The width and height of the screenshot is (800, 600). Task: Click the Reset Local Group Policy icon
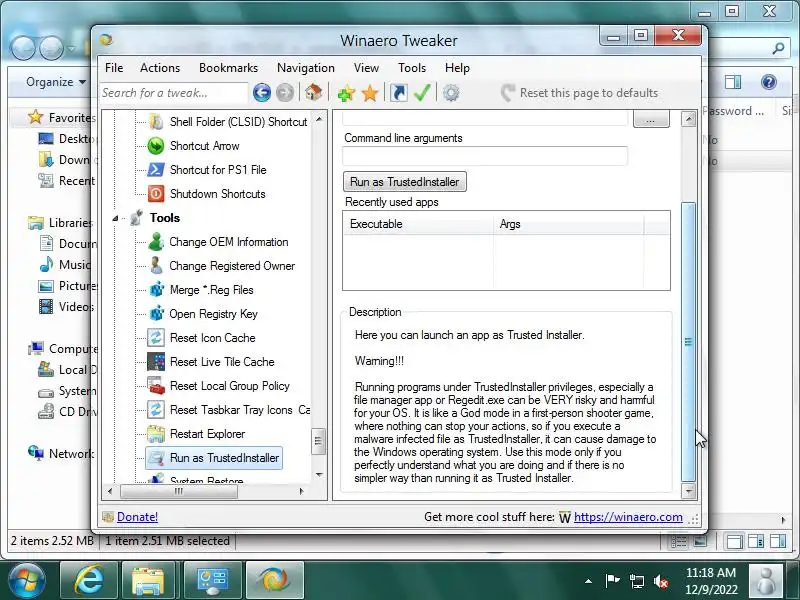pos(156,386)
